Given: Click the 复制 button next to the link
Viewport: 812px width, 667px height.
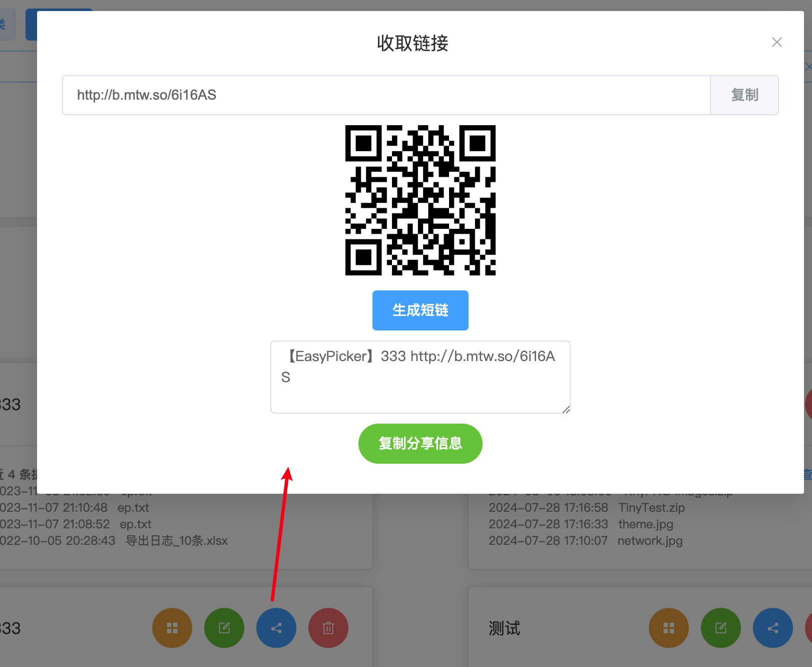Looking at the screenshot, I should click(x=744, y=95).
